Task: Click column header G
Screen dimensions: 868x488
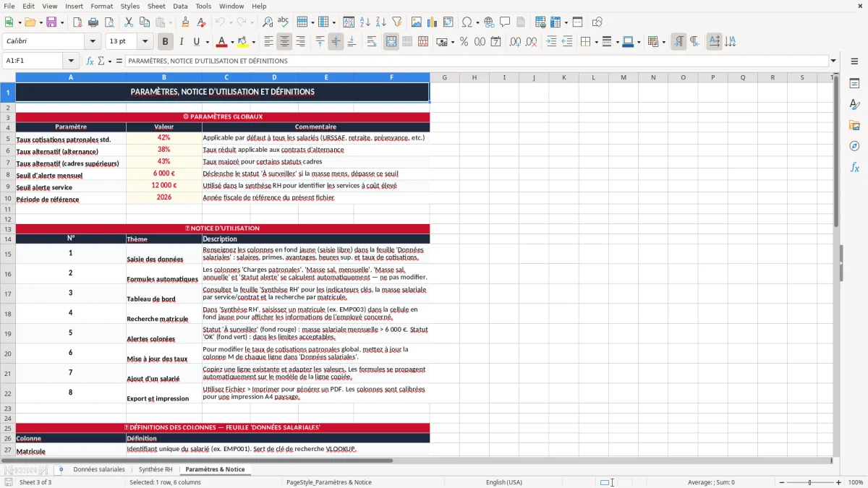Action: [444, 77]
